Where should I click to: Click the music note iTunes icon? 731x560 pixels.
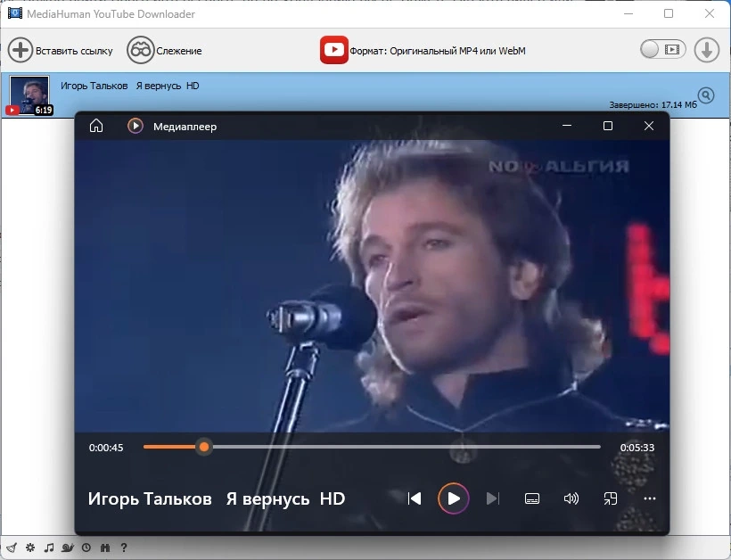pyautogui.click(x=49, y=548)
